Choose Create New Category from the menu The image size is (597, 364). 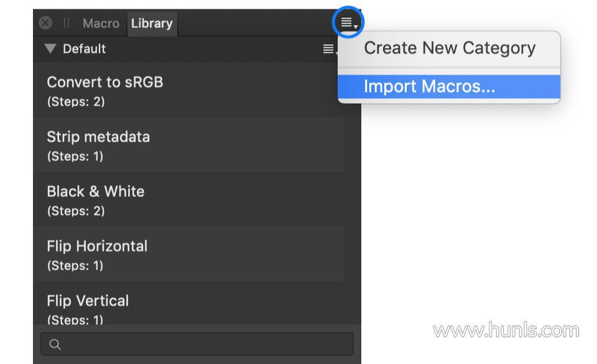click(x=449, y=48)
